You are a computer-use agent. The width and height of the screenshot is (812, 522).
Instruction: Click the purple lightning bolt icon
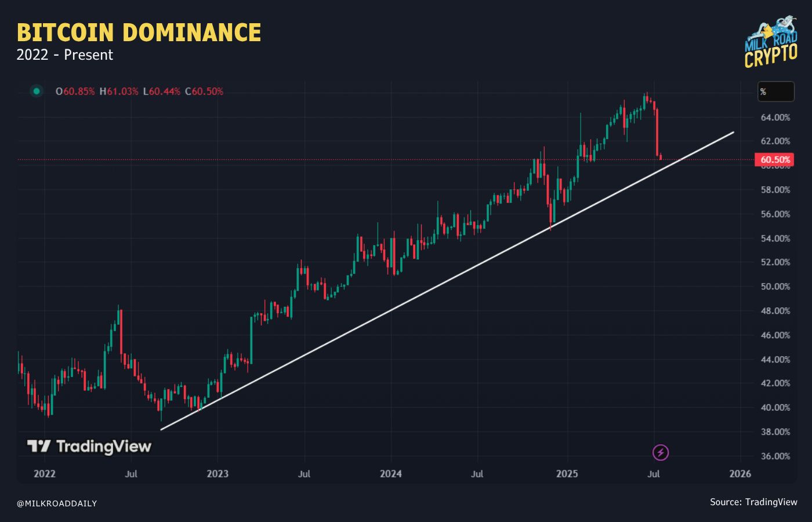pyautogui.click(x=661, y=452)
